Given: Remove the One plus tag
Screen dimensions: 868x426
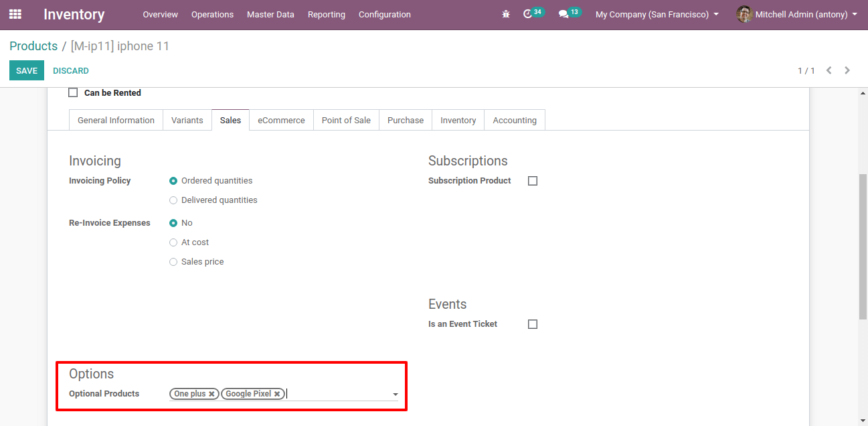Looking at the screenshot, I should tap(211, 394).
